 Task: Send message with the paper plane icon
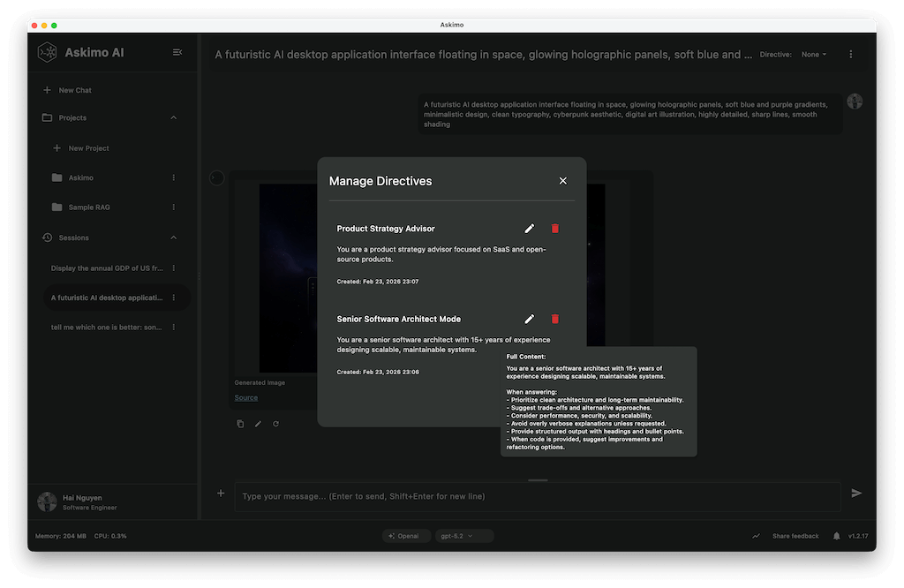(x=856, y=494)
